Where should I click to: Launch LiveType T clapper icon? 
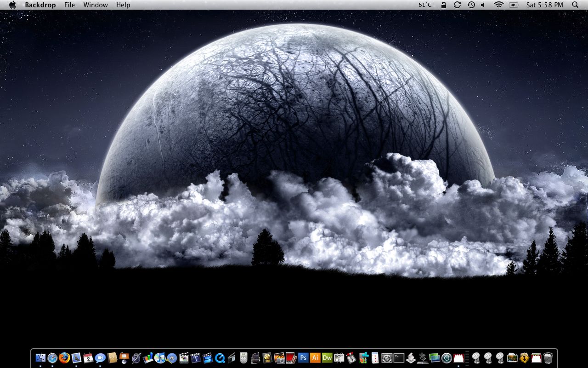[x=196, y=357]
